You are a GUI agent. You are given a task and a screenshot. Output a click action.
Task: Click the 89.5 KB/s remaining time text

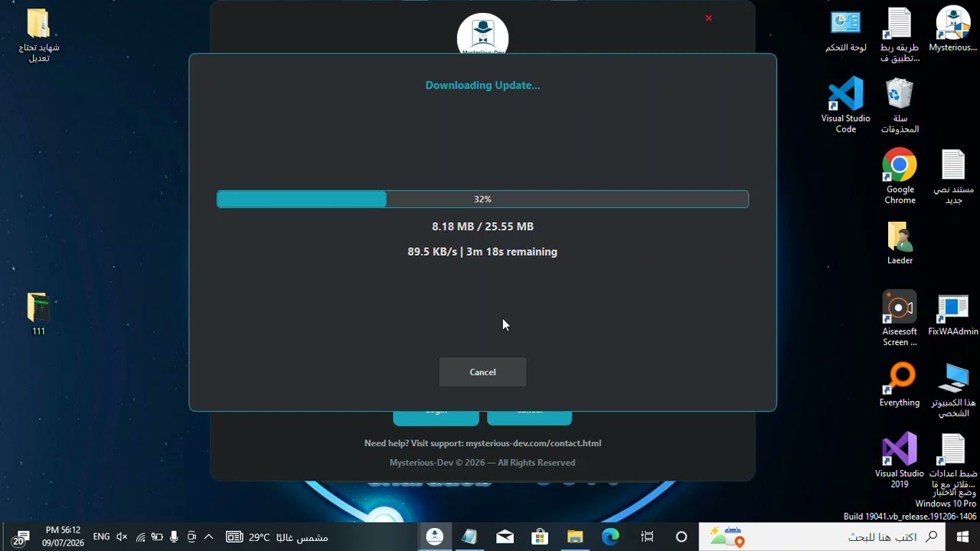pyautogui.click(x=482, y=252)
